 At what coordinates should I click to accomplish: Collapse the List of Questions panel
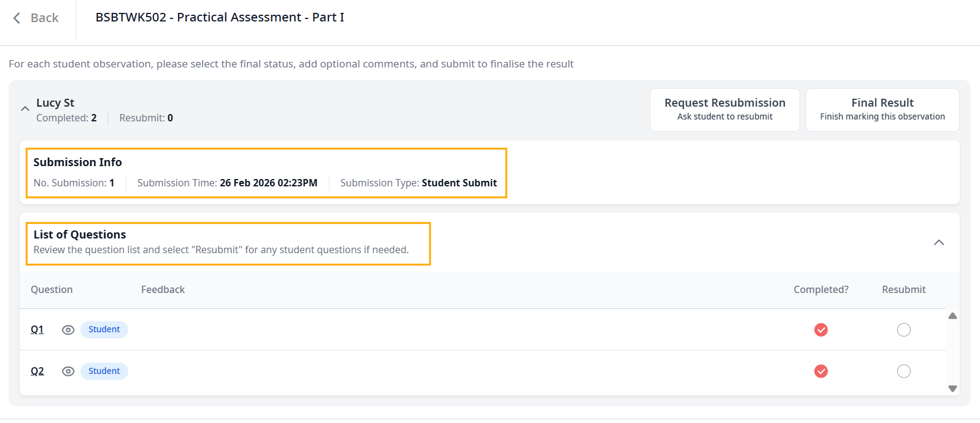938,243
